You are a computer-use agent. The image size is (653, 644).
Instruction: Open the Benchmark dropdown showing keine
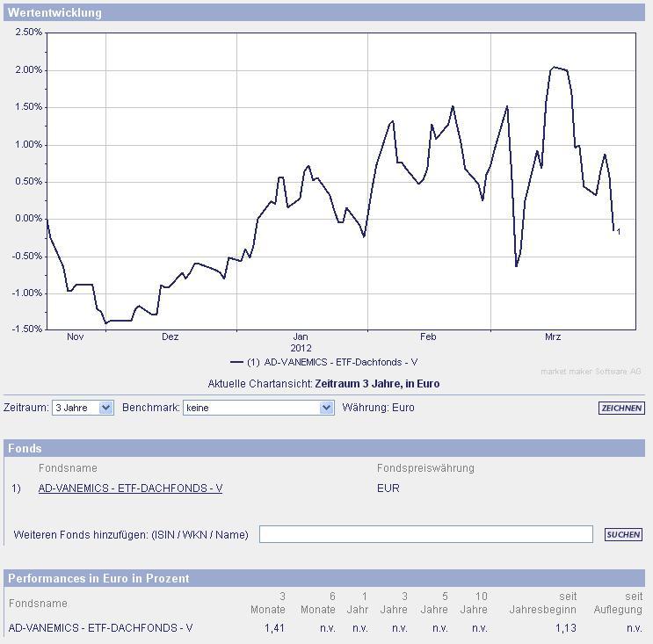point(258,408)
